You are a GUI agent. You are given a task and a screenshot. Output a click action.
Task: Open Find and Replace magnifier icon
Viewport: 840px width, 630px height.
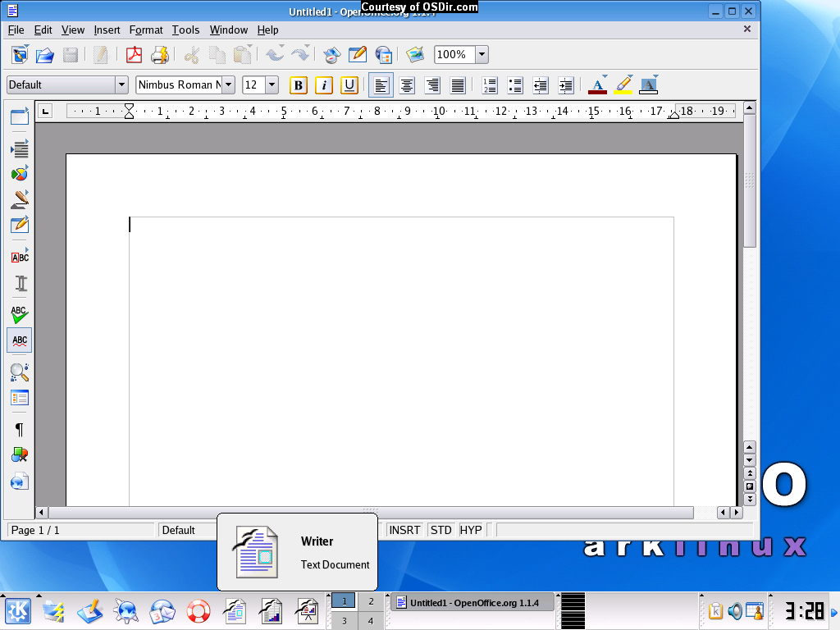pos(20,372)
